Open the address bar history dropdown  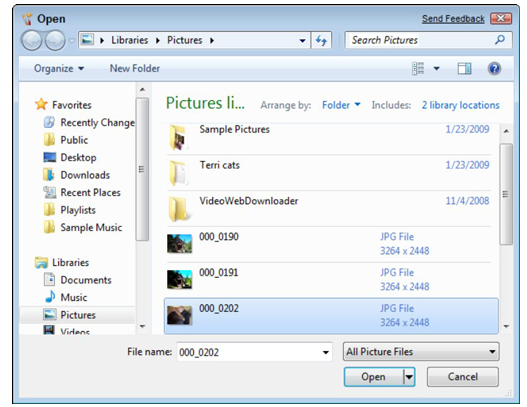pyautogui.click(x=302, y=41)
